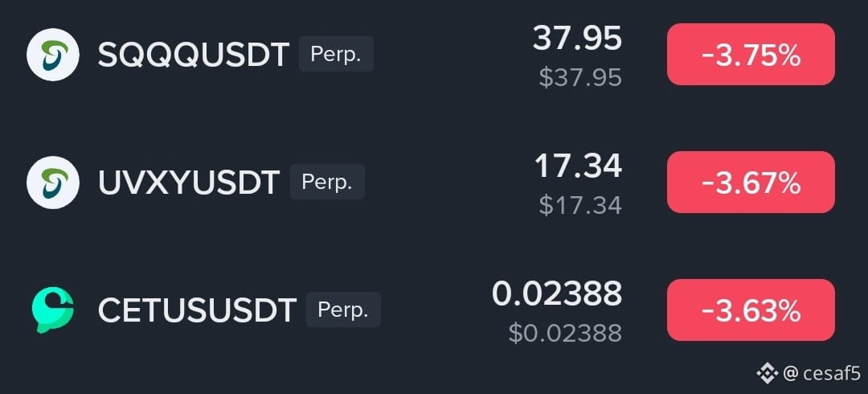Click the SQQQUSDT coin logo icon
This screenshot has height=394, width=868.
pos(53,55)
